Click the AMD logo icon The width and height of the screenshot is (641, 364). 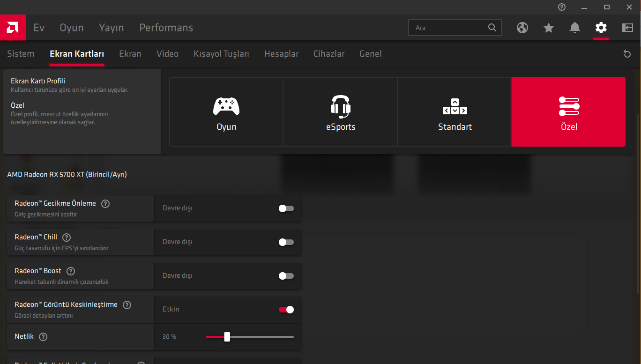pyautogui.click(x=13, y=28)
